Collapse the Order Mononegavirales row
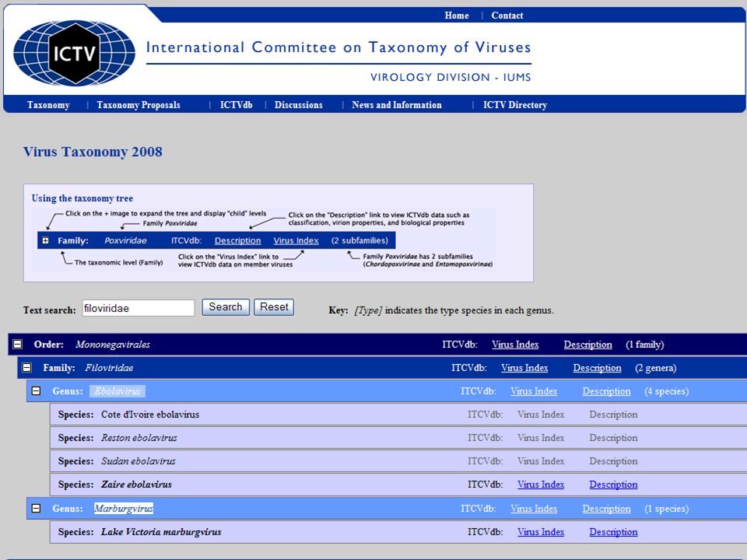The height and width of the screenshot is (560, 747). (18, 344)
